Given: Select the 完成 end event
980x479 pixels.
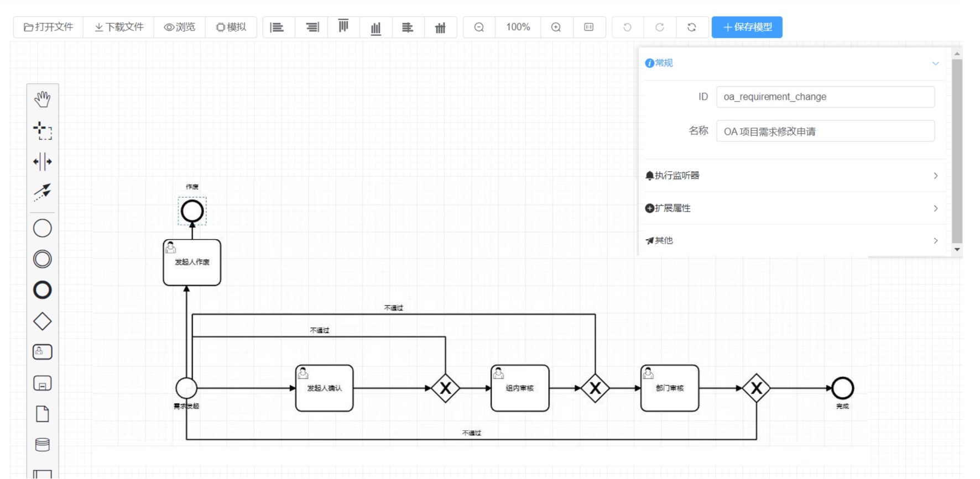Looking at the screenshot, I should 843,388.
